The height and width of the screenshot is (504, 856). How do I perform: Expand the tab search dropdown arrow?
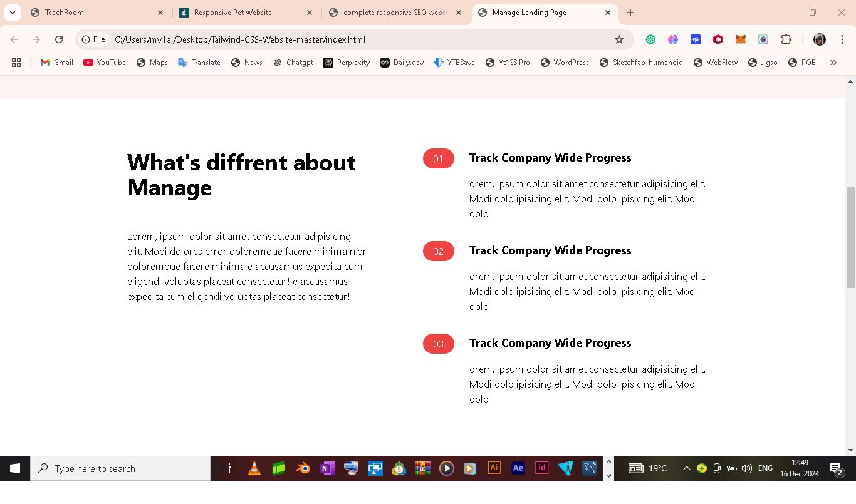12,13
